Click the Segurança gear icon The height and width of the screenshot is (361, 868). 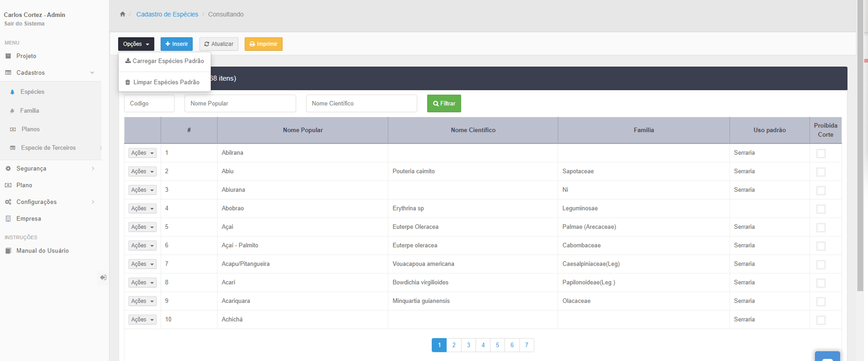8,168
